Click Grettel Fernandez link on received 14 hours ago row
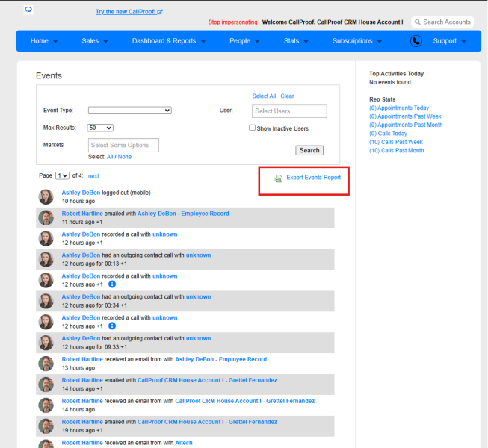 (245, 401)
